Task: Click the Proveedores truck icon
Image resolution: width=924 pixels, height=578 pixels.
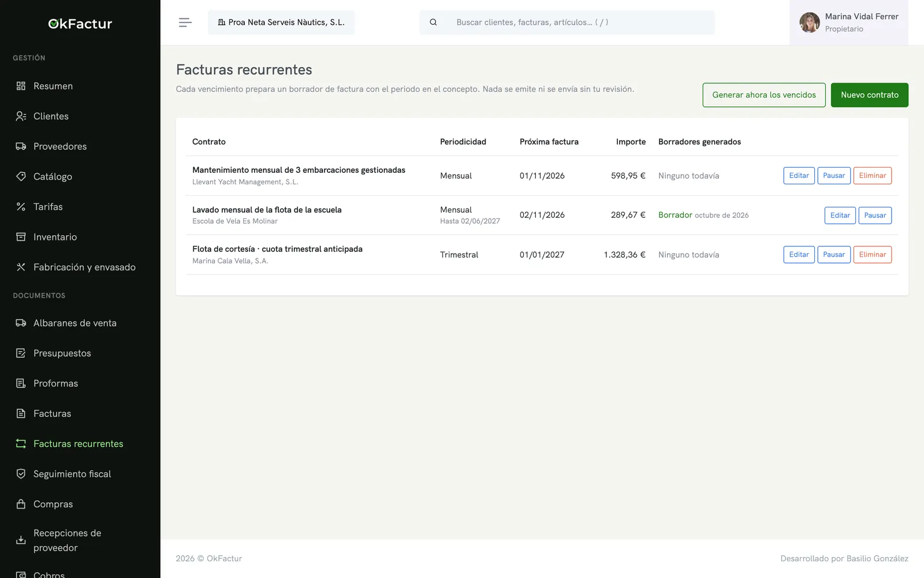Action: 21,146
